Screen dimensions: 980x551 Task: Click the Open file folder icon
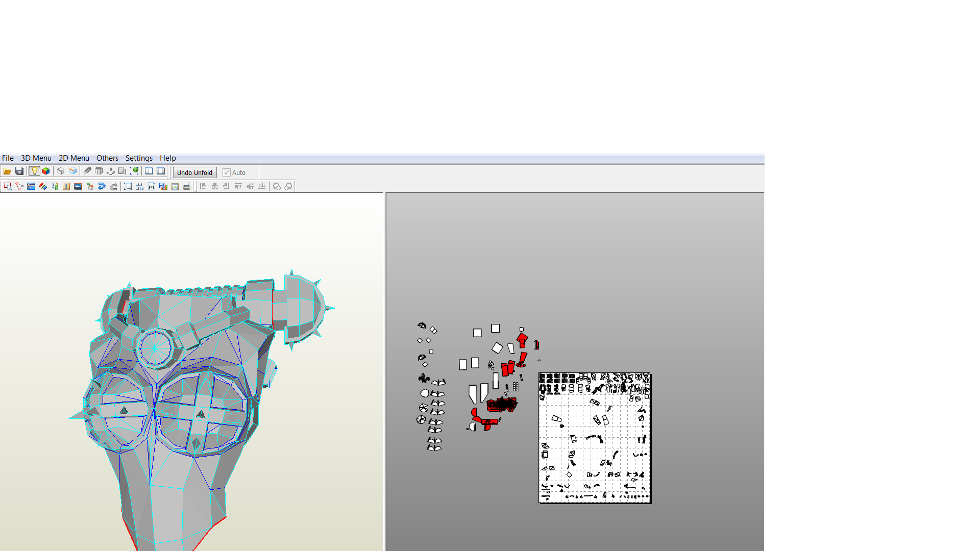click(7, 171)
